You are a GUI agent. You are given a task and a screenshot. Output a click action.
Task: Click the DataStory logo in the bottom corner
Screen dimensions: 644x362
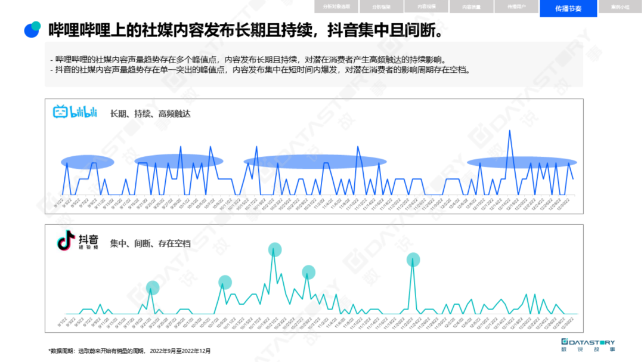tap(588, 345)
